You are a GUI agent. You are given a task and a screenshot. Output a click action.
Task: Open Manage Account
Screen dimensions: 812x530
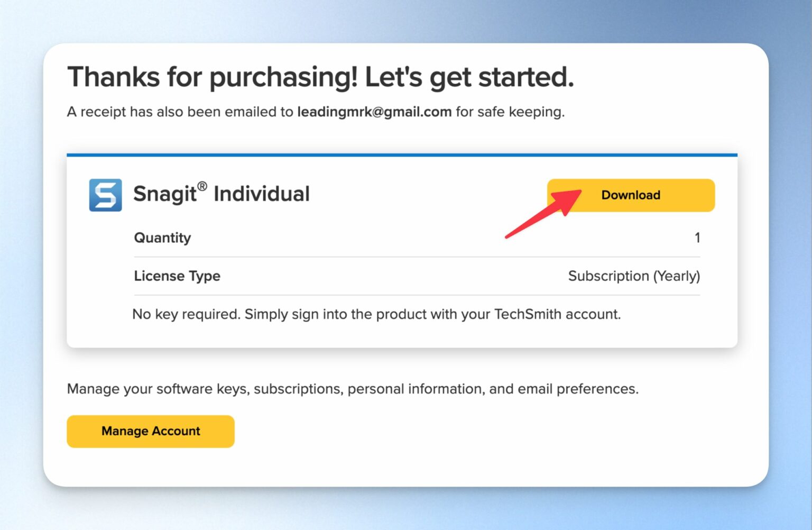pyautogui.click(x=151, y=431)
